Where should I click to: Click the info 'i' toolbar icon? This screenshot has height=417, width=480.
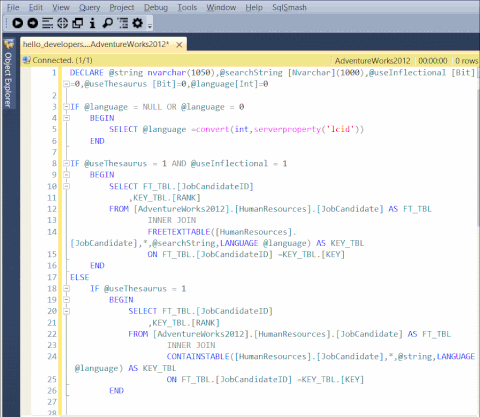tap(92, 23)
